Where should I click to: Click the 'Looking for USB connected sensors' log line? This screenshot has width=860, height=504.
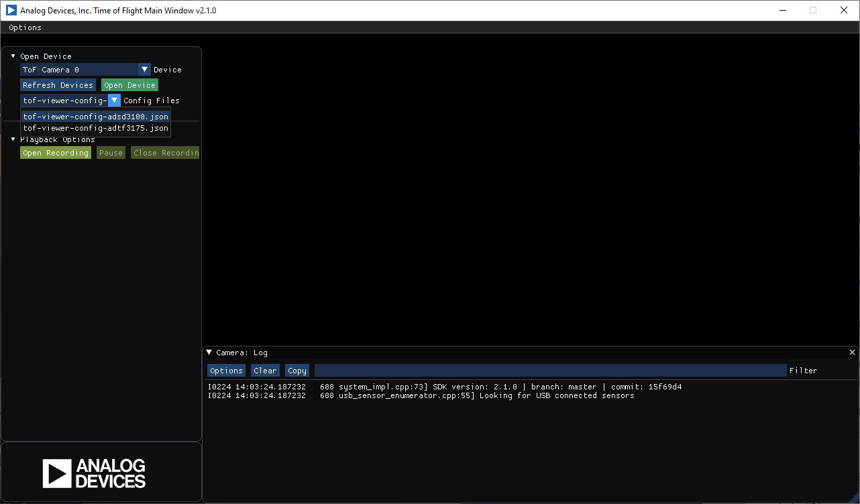tap(421, 395)
